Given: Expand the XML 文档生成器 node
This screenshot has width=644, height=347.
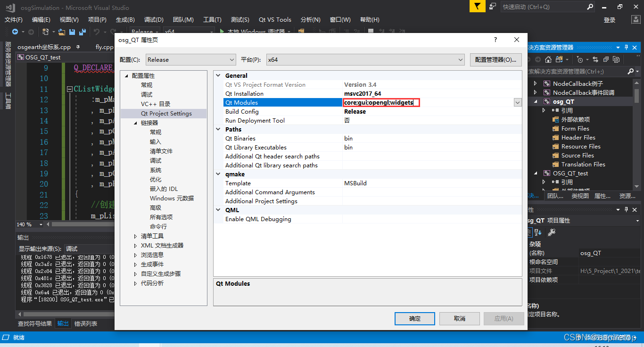Looking at the screenshot, I should point(136,245).
